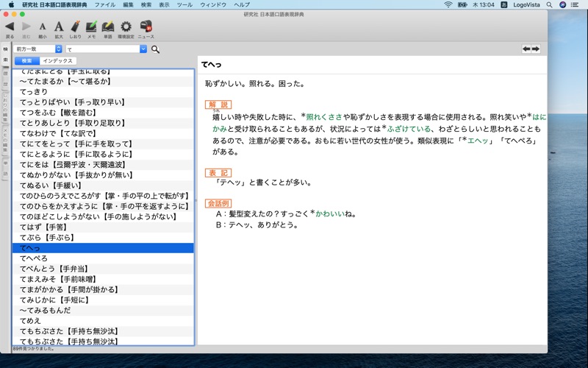Follow the ふざけている cross-reference link
Viewport: 588px width, 368px height.
[409, 129]
